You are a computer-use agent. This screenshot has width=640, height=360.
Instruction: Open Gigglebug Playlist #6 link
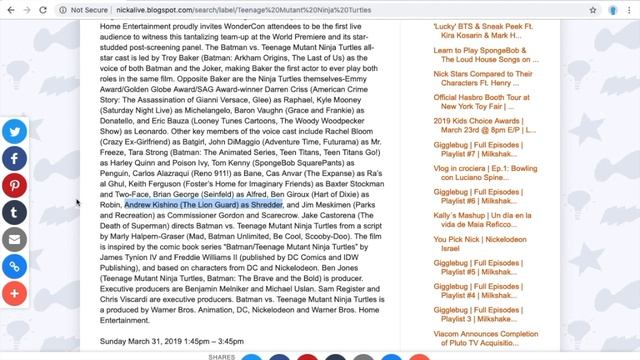click(x=478, y=196)
